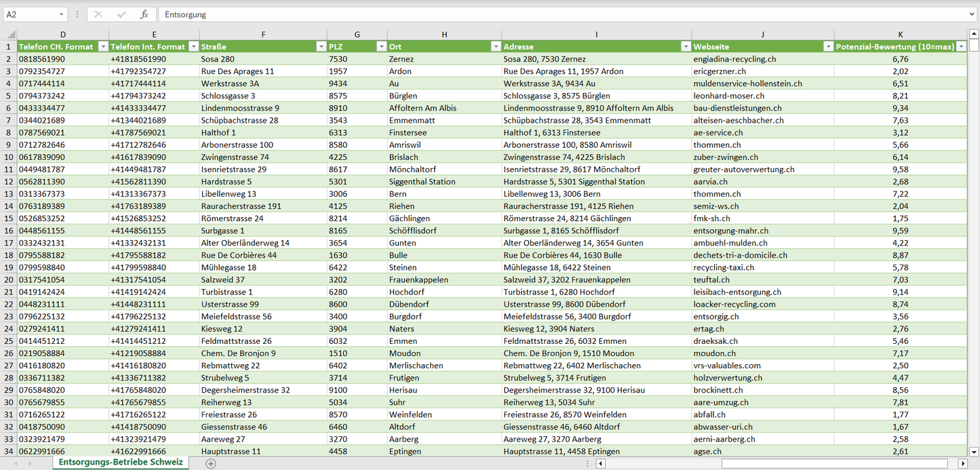Click the vertical scrollbar up arrow
This screenshot has height=470, width=980.
(x=974, y=34)
